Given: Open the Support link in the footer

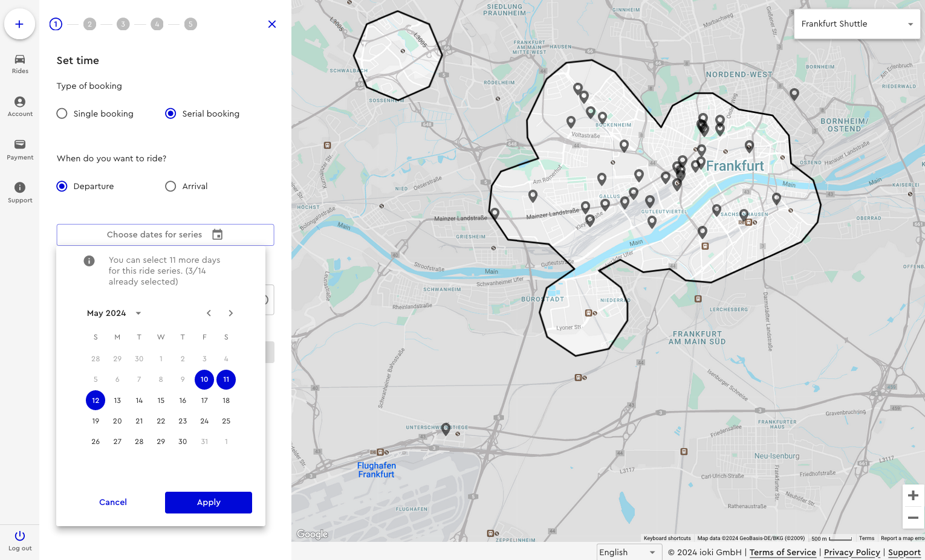Looking at the screenshot, I should click(904, 552).
